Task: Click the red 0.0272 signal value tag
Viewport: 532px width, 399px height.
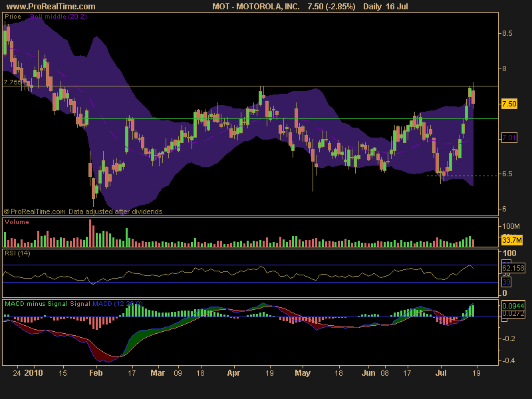Action: tap(513, 313)
